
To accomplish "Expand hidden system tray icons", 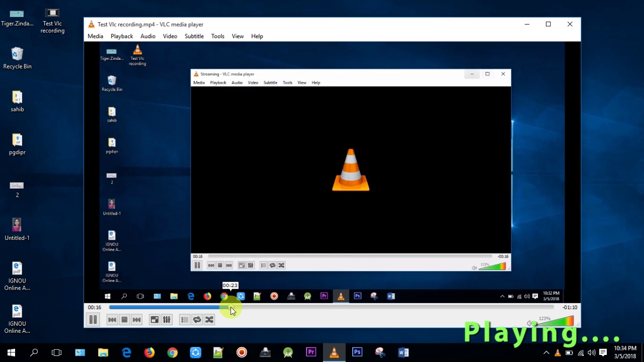I will pos(546,352).
